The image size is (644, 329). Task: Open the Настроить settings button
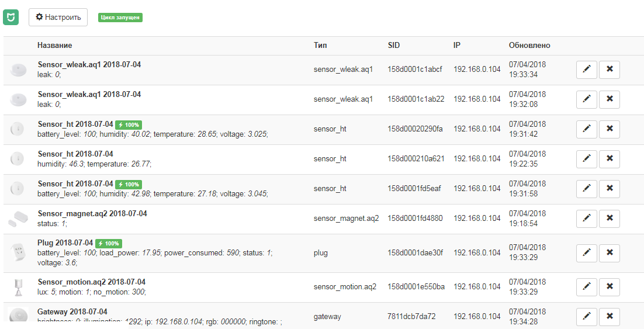(x=58, y=17)
